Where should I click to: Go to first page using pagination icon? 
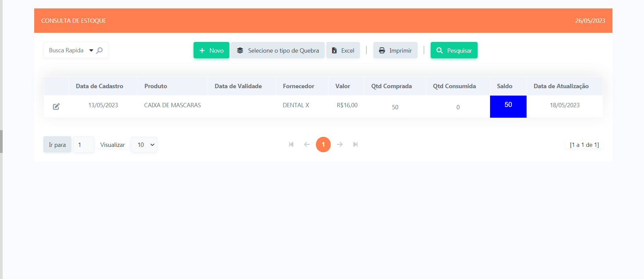291,145
